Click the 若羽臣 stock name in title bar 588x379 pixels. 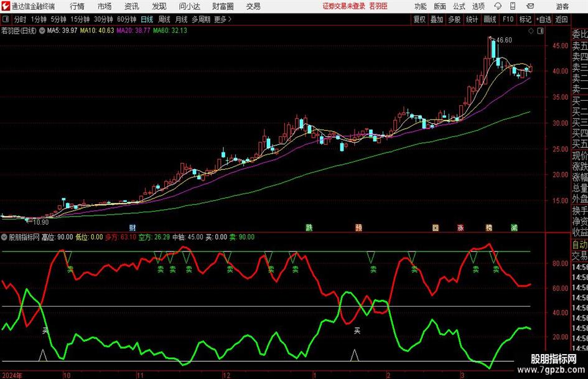coord(378,6)
